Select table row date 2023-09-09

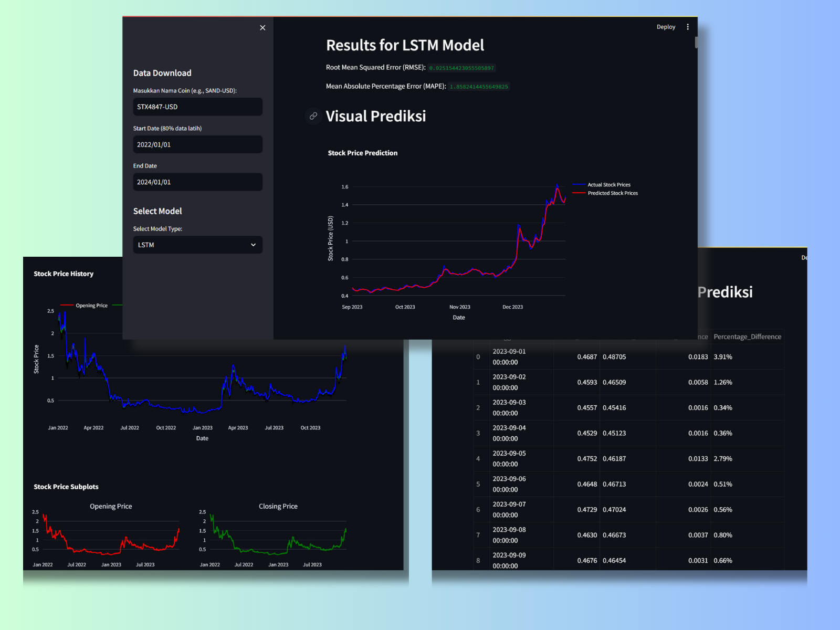pyautogui.click(x=509, y=560)
